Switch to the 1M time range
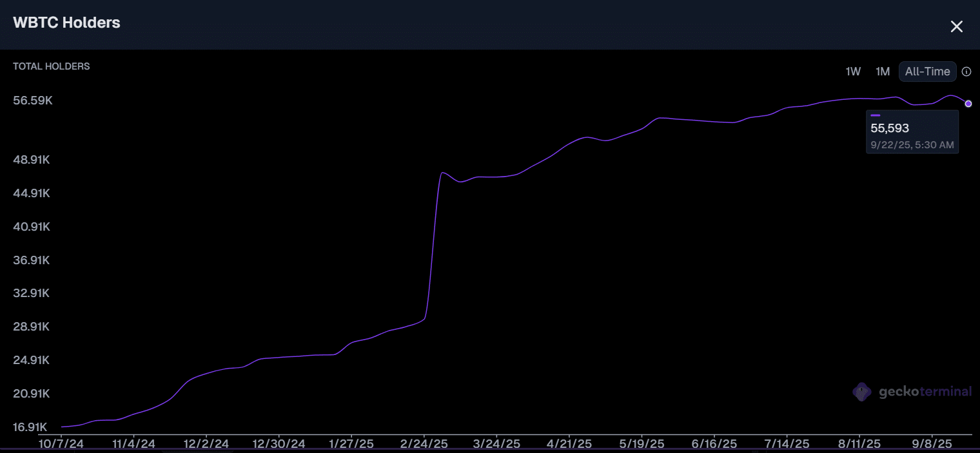980x453 pixels. point(882,72)
